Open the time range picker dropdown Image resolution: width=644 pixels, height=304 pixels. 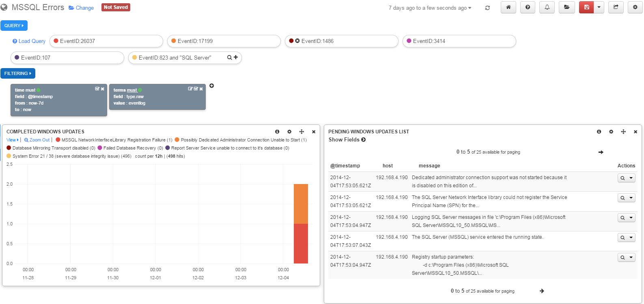click(x=430, y=8)
